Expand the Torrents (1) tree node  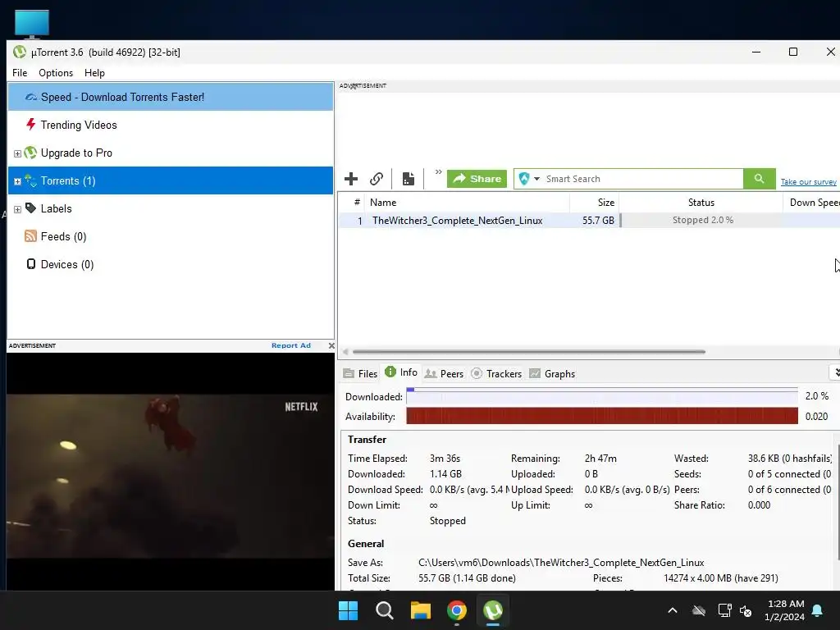[x=17, y=181]
